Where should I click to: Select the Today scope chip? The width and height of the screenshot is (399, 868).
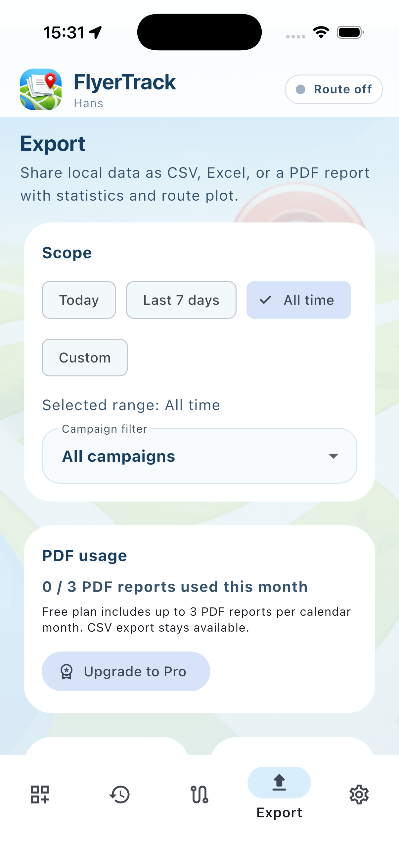click(79, 300)
